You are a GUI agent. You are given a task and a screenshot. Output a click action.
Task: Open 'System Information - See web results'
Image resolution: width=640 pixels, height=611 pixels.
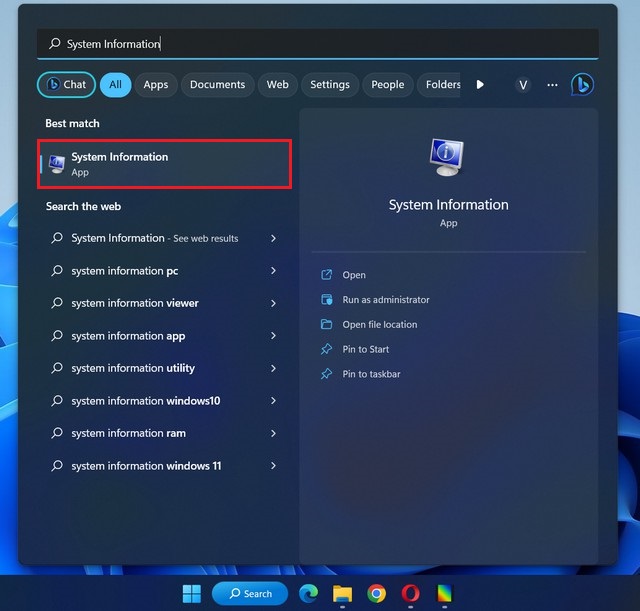[x=164, y=238]
